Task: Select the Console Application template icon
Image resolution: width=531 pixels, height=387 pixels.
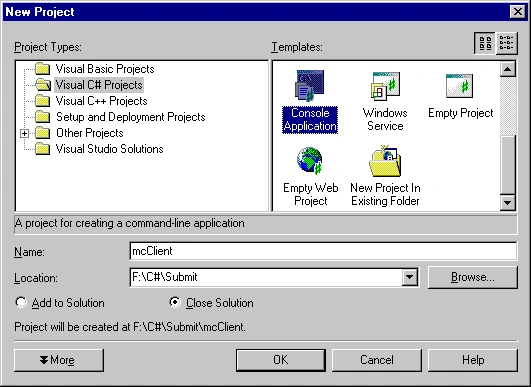Action: tap(310, 85)
